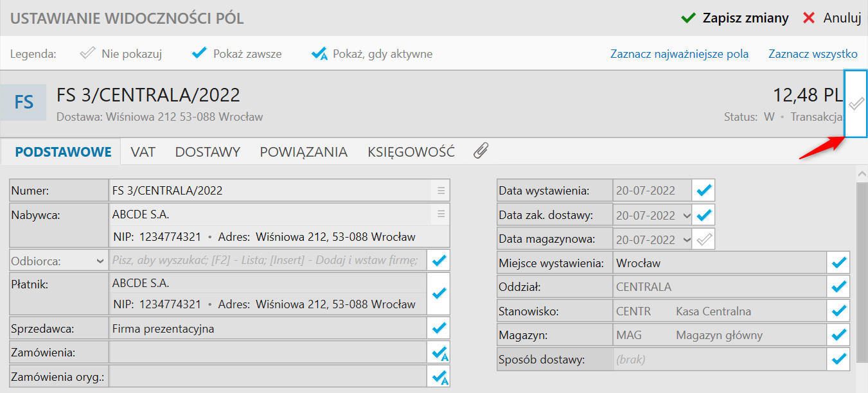Click Zaznacz najważniejsze pola link

[679, 54]
